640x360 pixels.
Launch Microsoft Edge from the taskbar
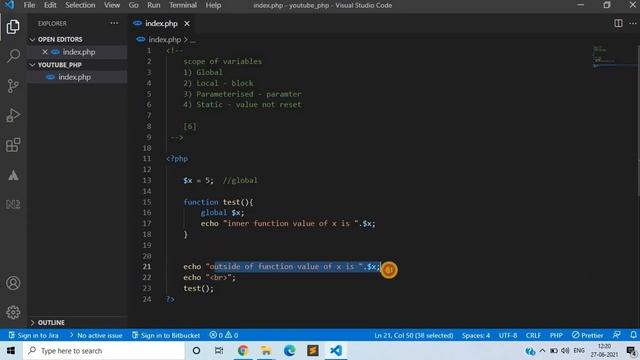click(289, 351)
